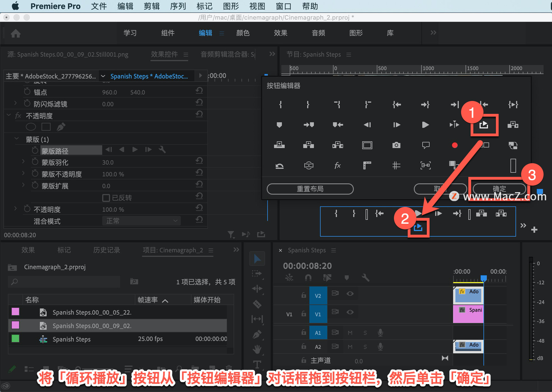Switch to the 效果控件 panel tab
Viewport: 552px width, 392px height.
pyautogui.click(x=164, y=54)
